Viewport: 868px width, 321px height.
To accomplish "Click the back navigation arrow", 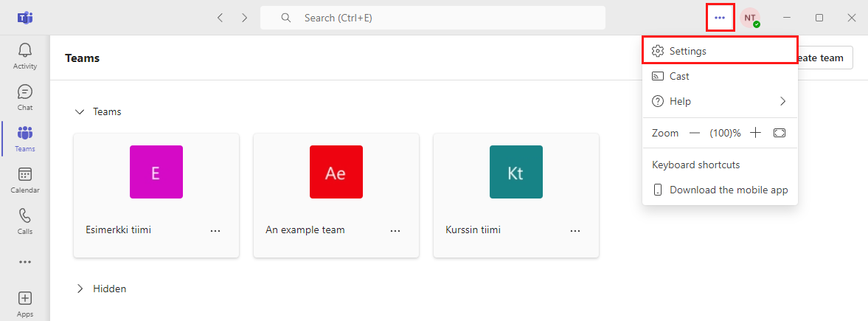I will pos(220,18).
